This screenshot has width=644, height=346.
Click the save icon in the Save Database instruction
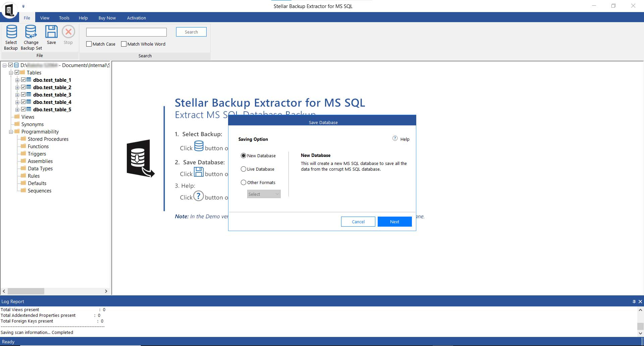(x=199, y=172)
